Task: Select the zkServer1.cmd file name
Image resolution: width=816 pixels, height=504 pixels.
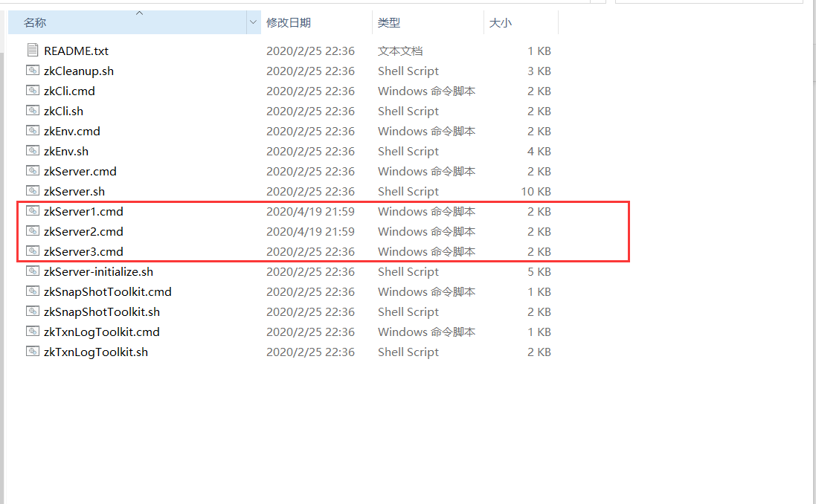Action: tap(83, 212)
